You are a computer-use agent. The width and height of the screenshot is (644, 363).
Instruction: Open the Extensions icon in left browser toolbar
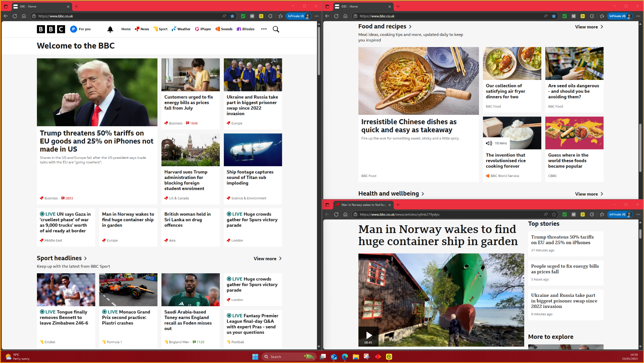pos(270,16)
